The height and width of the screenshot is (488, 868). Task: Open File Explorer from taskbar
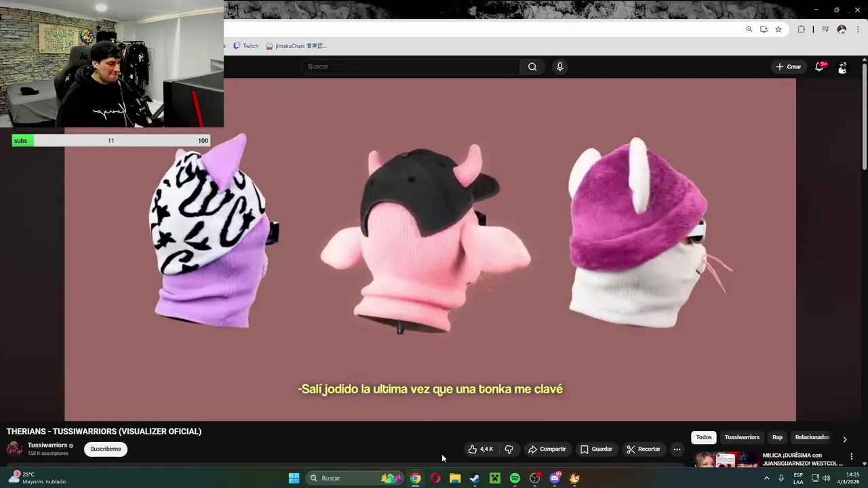(x=455, y=479)
